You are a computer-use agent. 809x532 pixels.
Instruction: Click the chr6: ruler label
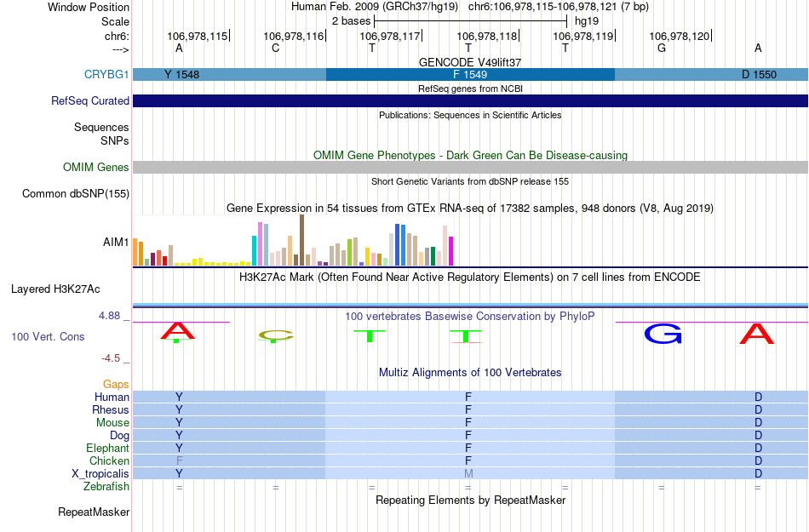(x=117, y=36)
